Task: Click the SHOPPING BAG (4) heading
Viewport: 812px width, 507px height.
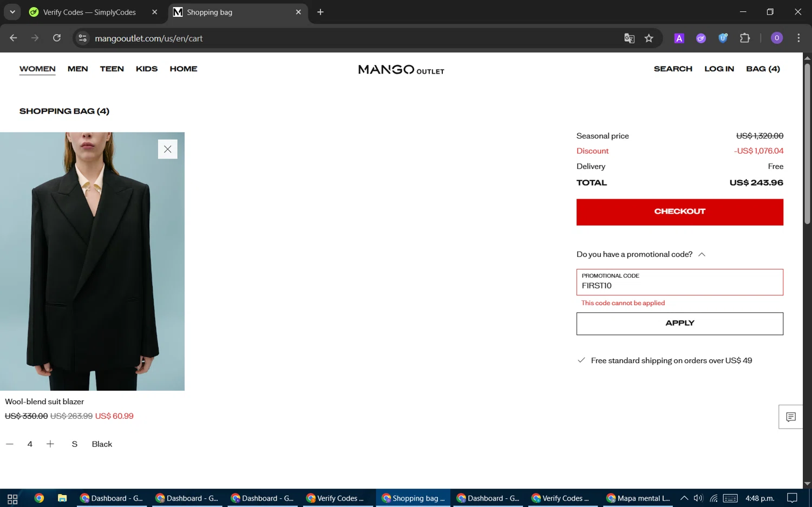Action: (x=64, y=111)
